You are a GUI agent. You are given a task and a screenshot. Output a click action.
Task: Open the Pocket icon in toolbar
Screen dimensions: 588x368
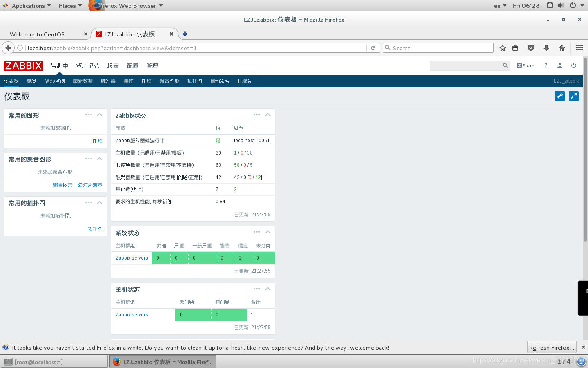[531, 48]
